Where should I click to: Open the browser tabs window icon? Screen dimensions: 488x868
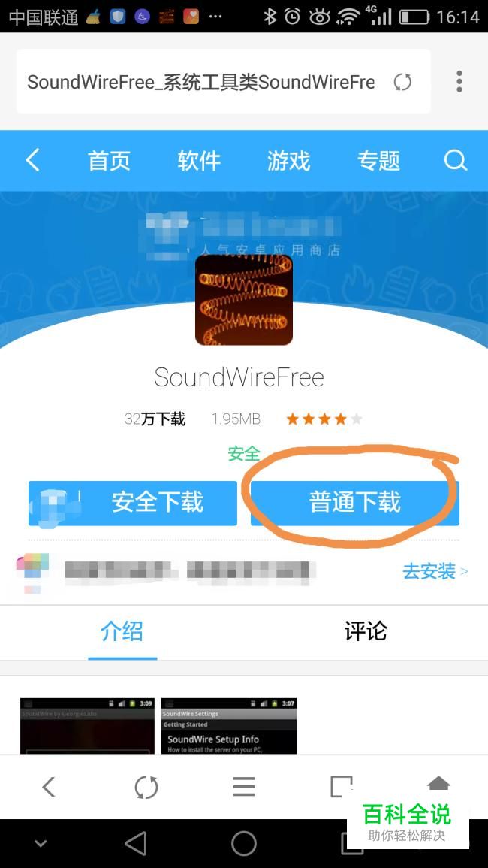pyautogui.click(x=341, y=786)
